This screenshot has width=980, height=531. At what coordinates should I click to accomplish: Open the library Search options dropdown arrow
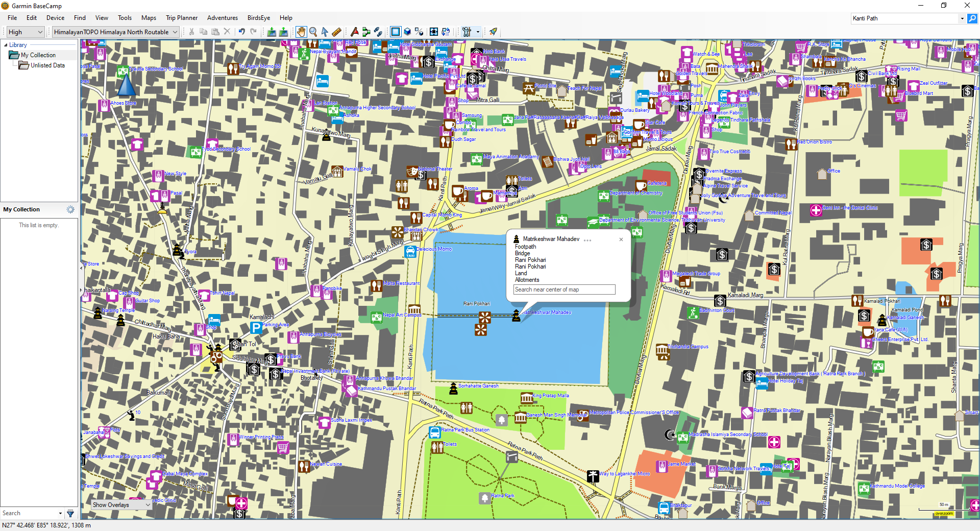(60, 513)
